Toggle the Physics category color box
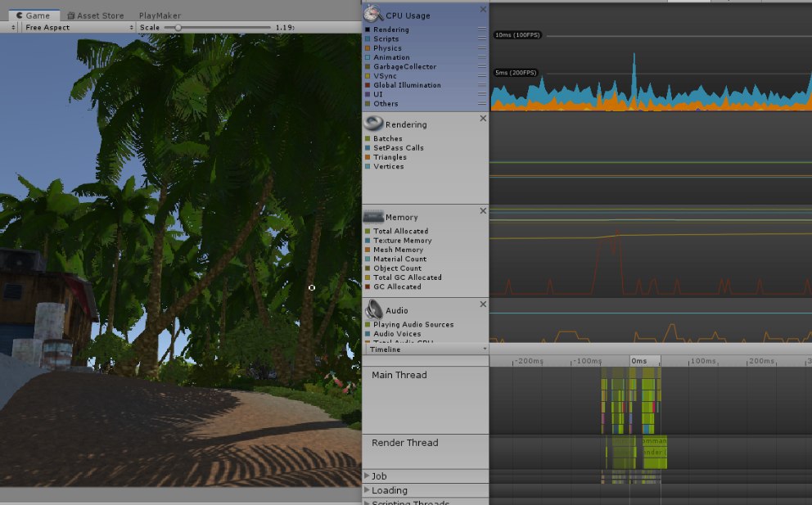Viewport: 812px width, 505px height. tap(368, 48)
